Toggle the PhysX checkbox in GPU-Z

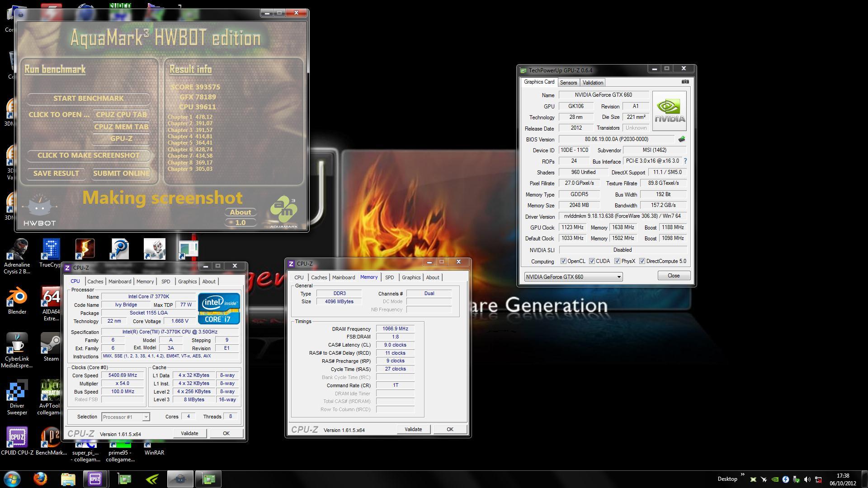pyautogui.click(x=617, y=261)
